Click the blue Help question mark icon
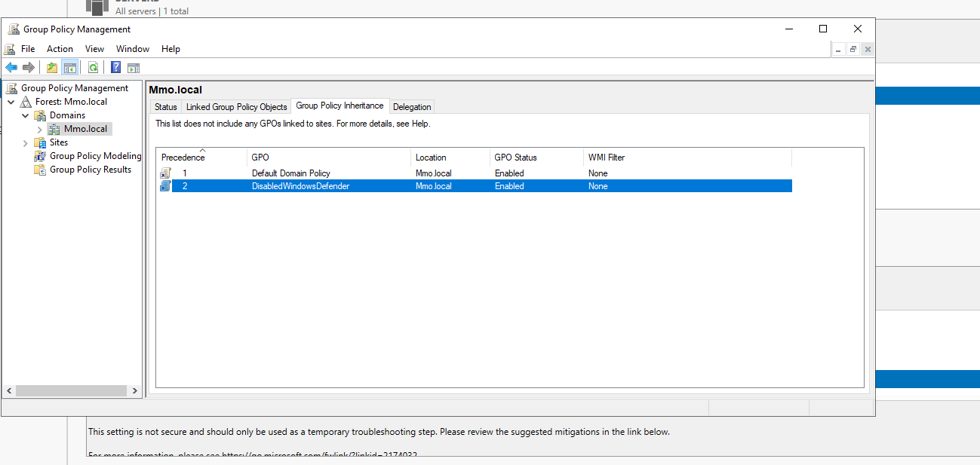 coord(116,68)
